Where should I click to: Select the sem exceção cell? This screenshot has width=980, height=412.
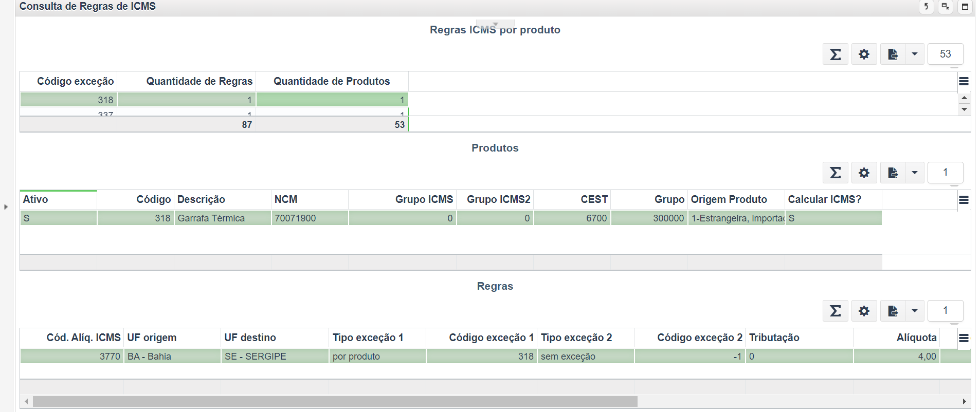coord(586,357)
